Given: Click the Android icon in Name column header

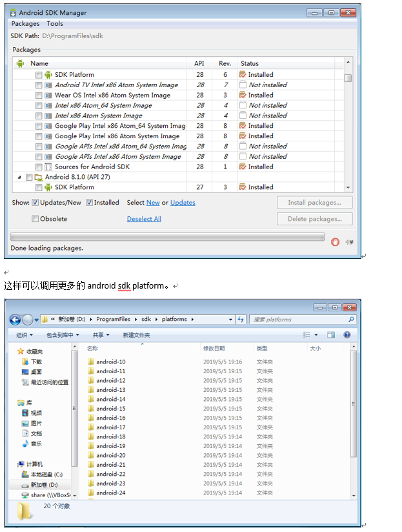Looking at the screenshot, I should (x=21, y=63).
